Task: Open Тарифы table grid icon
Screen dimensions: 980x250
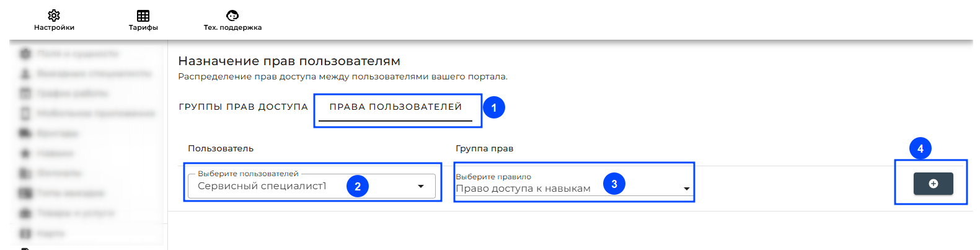Action: pos(143,16)
